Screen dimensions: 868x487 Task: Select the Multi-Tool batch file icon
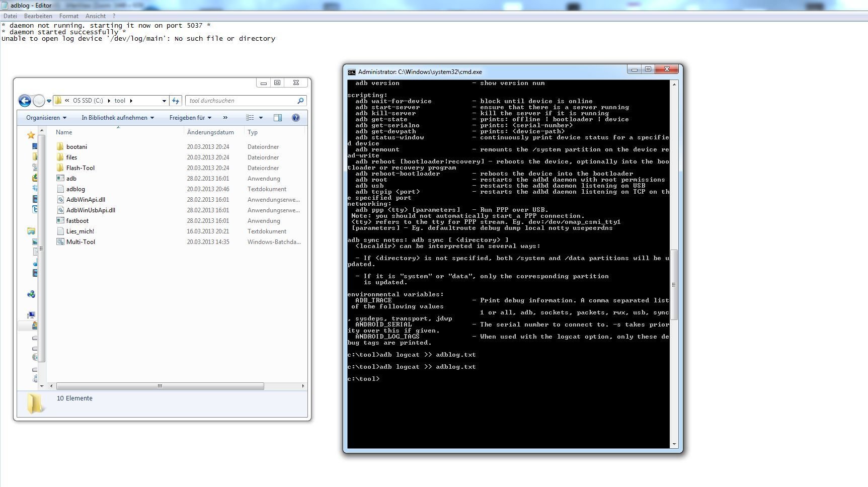[60, 241]
